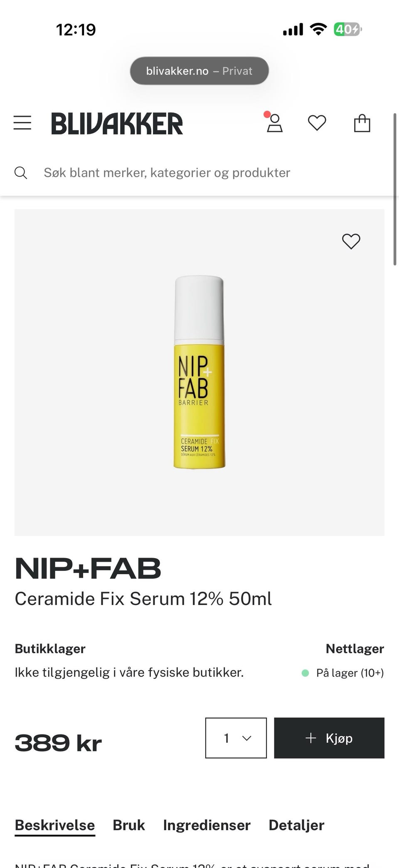Tap the battery indicator in status bar
The height and width of the screenshot is (868, 399).
coord(348,30)
